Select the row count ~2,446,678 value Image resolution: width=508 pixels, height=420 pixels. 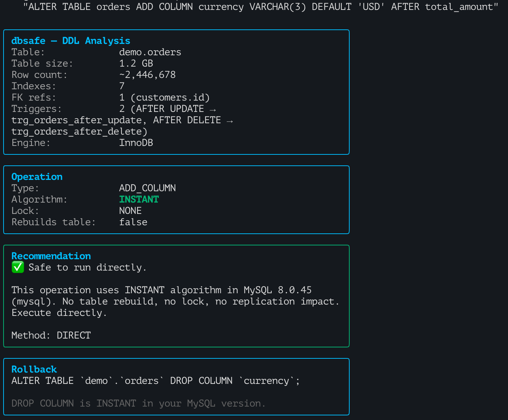147,74
